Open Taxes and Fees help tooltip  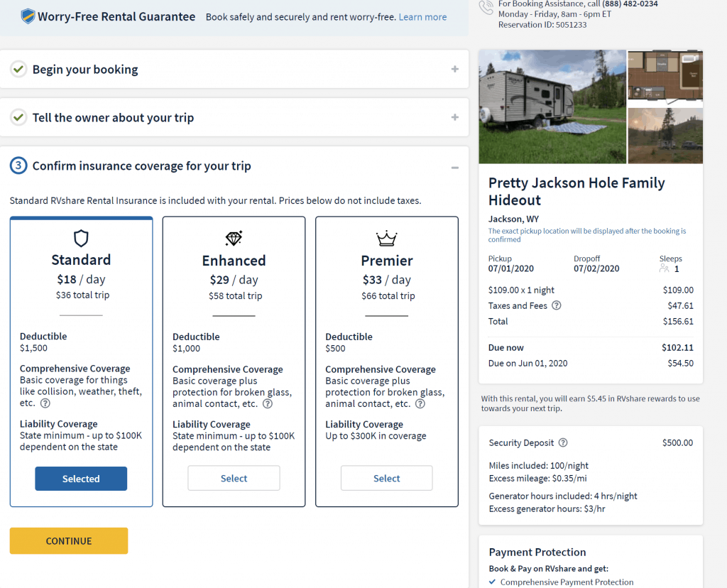click(x=557, y=305)
